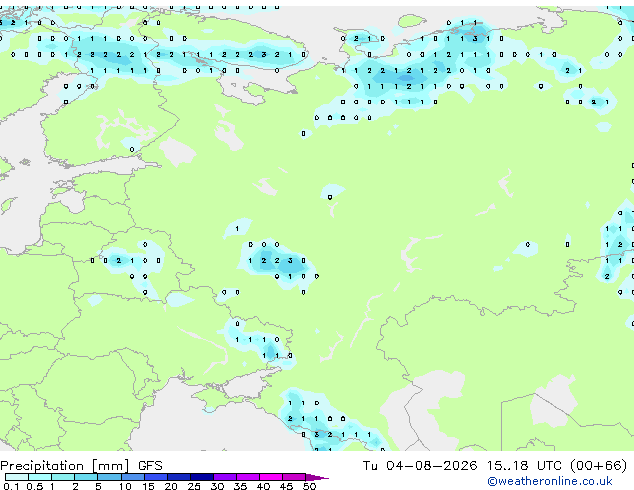Click the "0.5" legend scale label

point(34,486)
